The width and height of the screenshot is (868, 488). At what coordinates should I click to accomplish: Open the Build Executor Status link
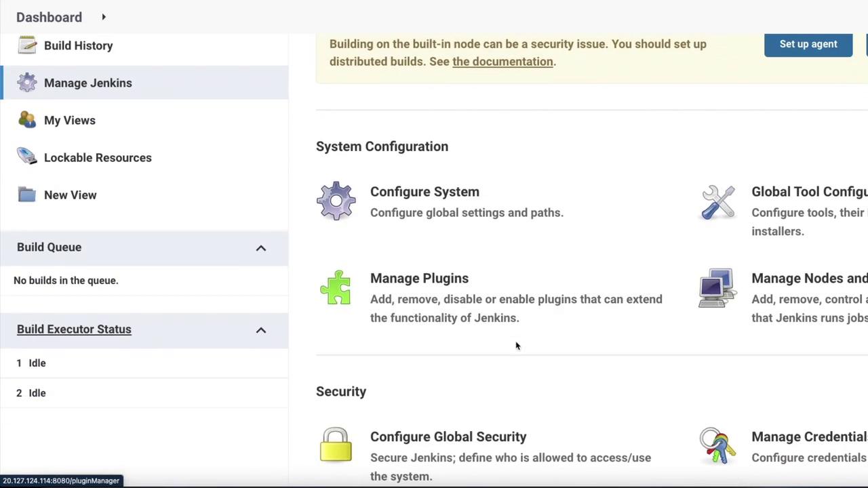tap(74, 329)
